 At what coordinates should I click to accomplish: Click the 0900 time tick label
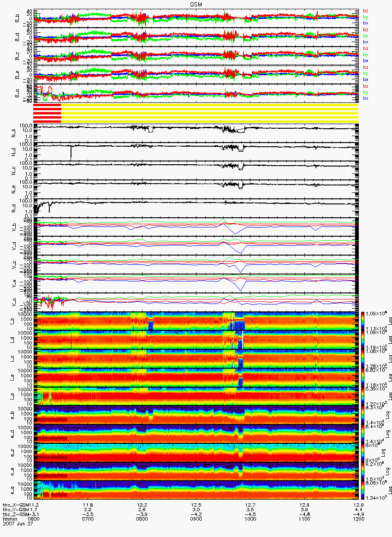coord(196,519)
